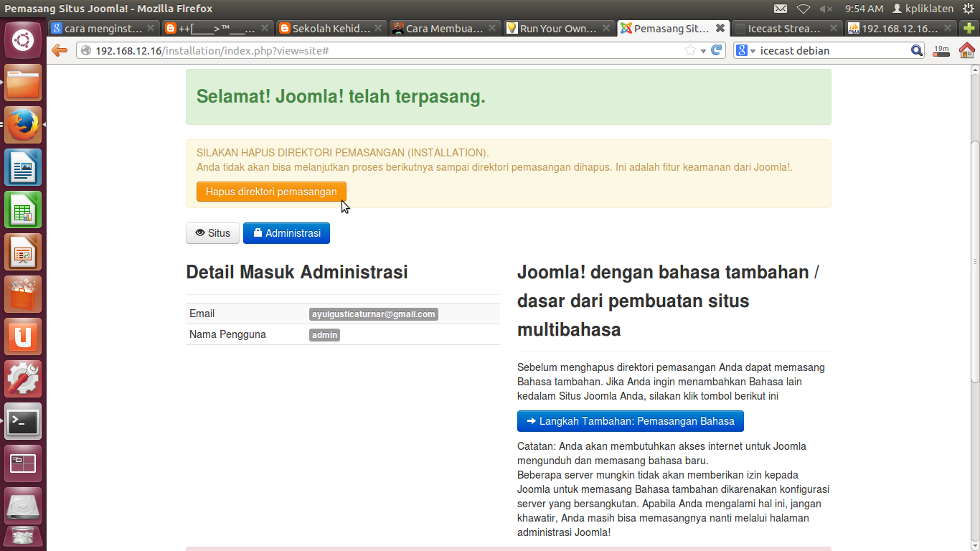980x551 pixels.
Task: Open the Terminal from the launcher
Action: (x=23, y=422)
